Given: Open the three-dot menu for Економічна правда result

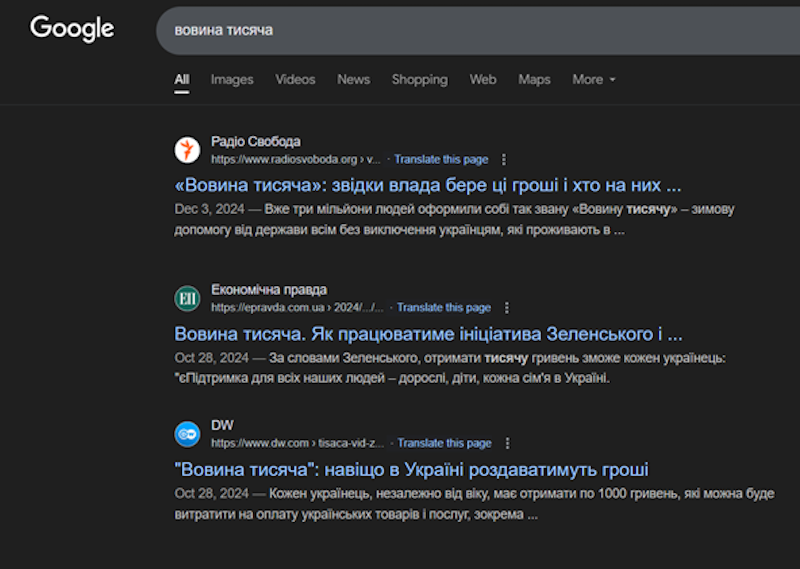Looking at the screenshot, I should tap(506, 308).
